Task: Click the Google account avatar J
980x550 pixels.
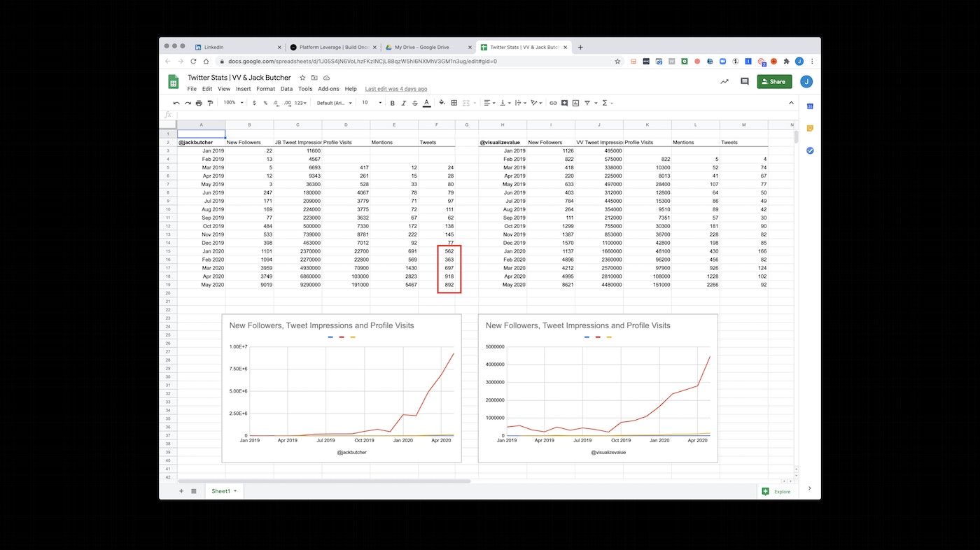Action: [806, 82]
